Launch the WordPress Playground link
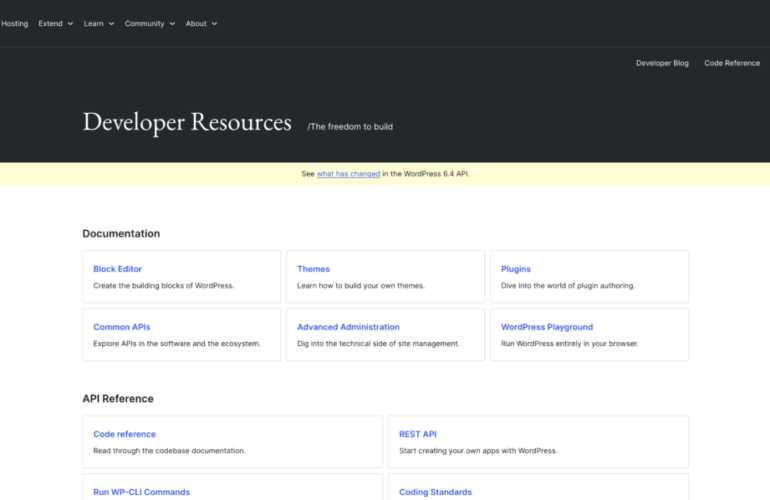 547,327
